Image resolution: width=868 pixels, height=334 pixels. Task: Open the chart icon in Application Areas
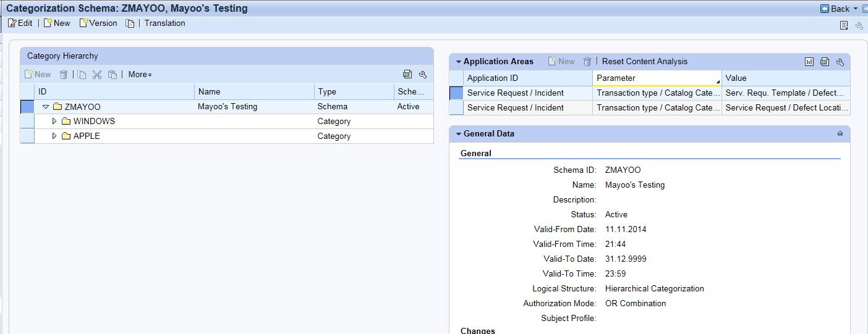pos(810,61)
